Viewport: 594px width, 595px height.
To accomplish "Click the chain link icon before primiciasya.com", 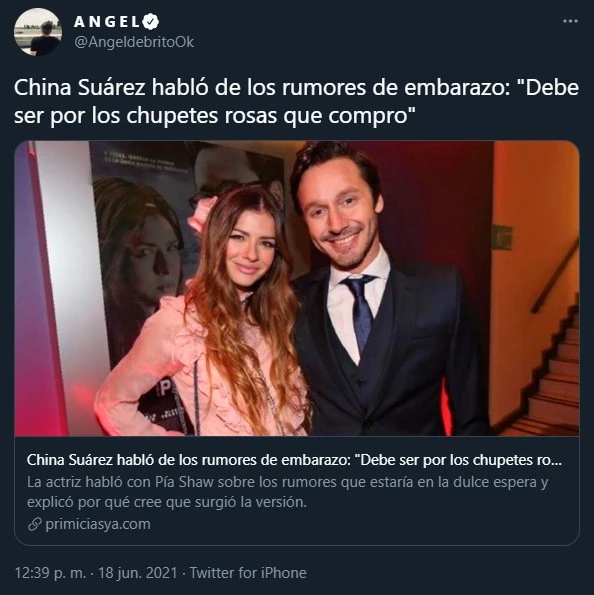I will [35, 524].
